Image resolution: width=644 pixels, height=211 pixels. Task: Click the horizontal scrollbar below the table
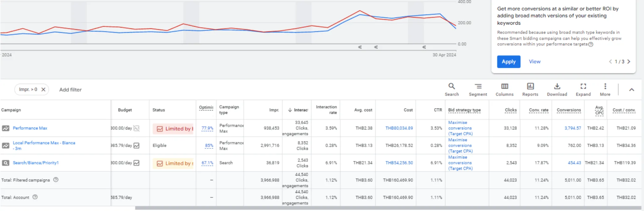click(x=388, y=208)
